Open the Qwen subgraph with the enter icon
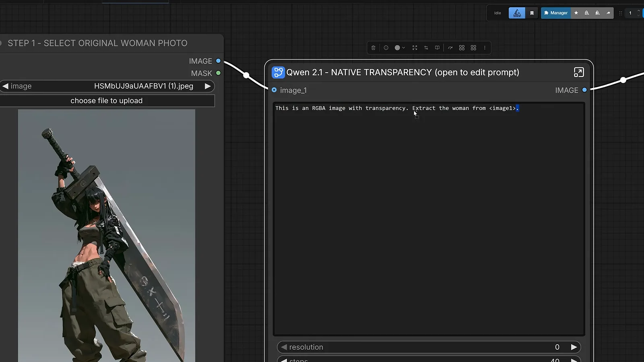 (x=578, y=72)
